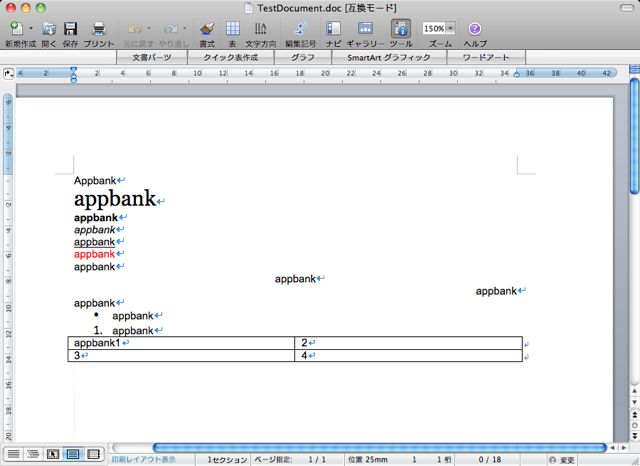
Task: Click 位置 25mm status bar entry
Action: click(x=367, y=459)
